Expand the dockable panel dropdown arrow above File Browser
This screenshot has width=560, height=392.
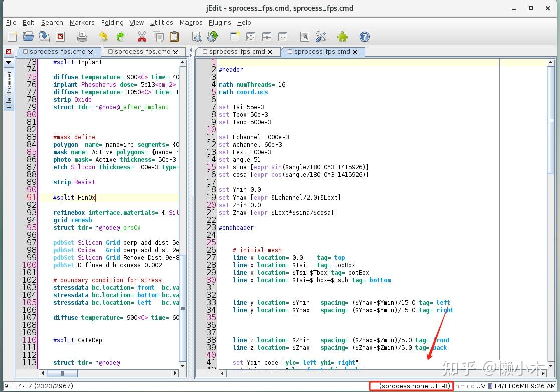(x=9, y=62)
